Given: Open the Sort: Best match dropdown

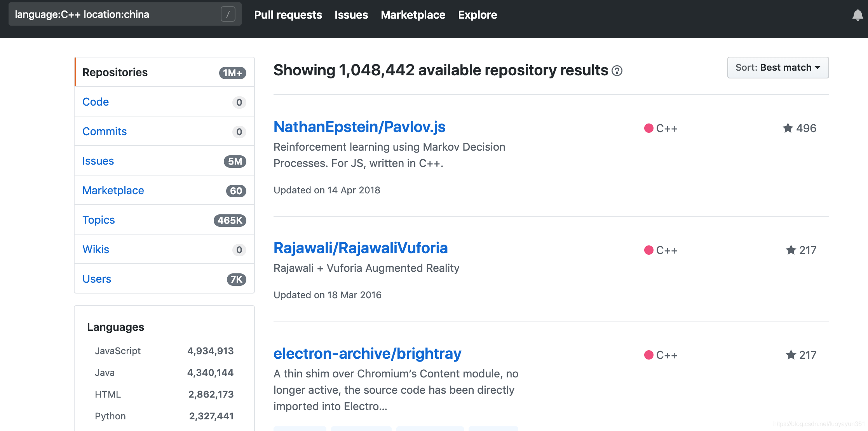Looking at the screenshot, I should 778,68.
